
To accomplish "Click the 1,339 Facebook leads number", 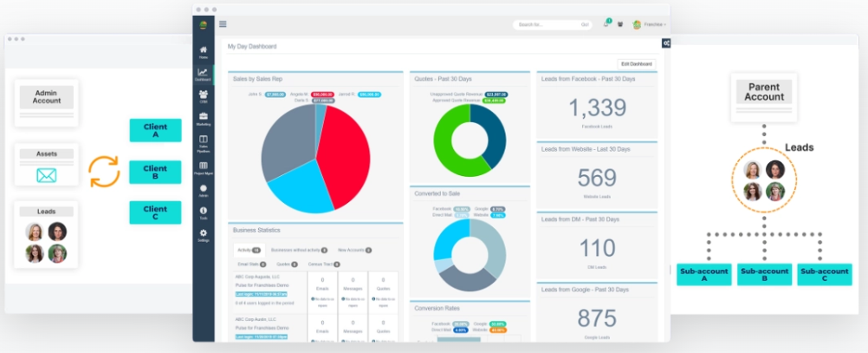I will [598, 108].
